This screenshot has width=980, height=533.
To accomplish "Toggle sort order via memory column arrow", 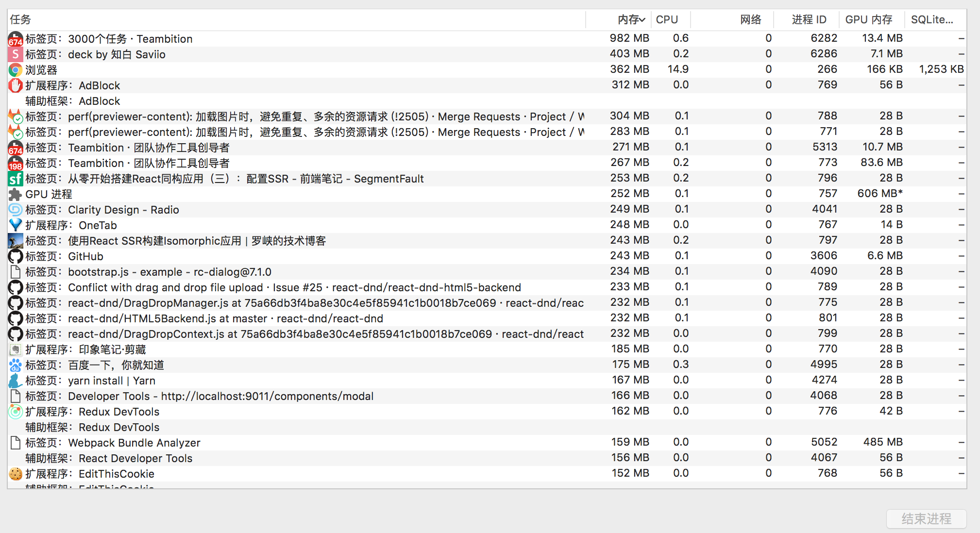I will pos(642,20).
